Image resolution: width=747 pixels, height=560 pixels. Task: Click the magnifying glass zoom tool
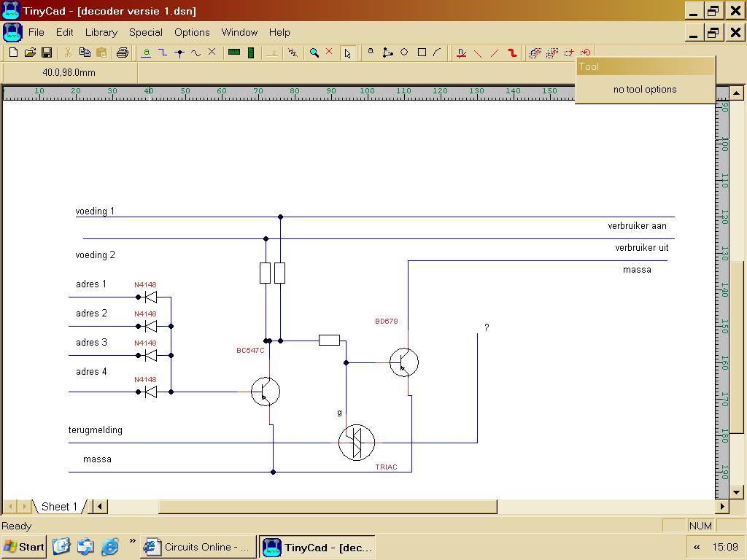(314, 52)
